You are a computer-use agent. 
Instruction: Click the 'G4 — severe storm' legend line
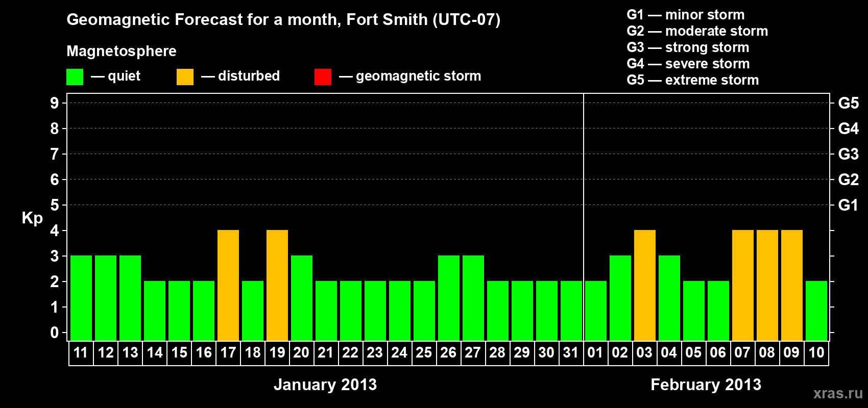[x=688, y=64]
